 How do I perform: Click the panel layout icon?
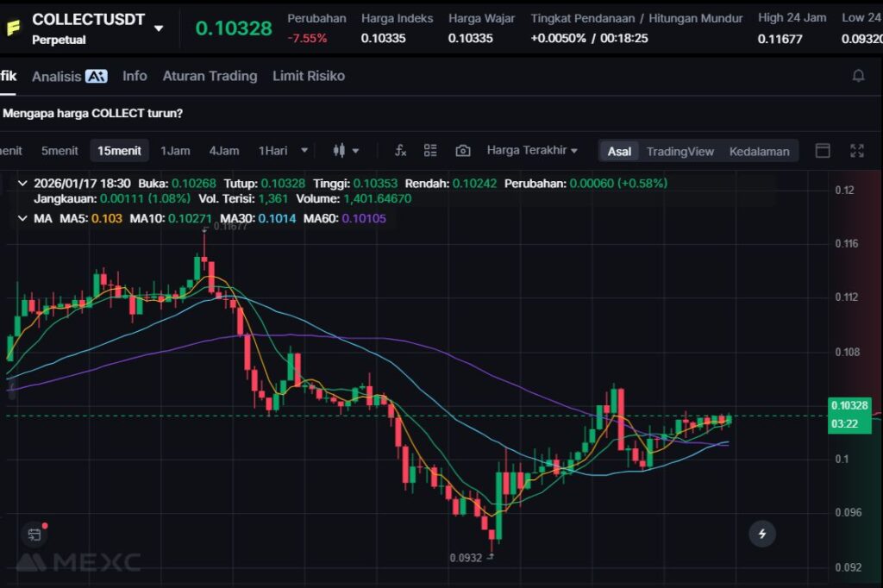tap(823, 151)
